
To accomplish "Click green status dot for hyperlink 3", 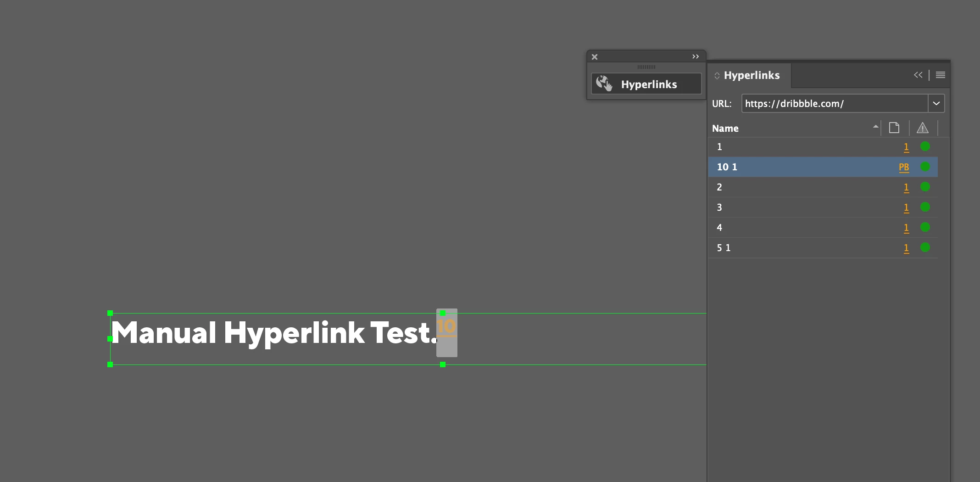I will [925, 207].
